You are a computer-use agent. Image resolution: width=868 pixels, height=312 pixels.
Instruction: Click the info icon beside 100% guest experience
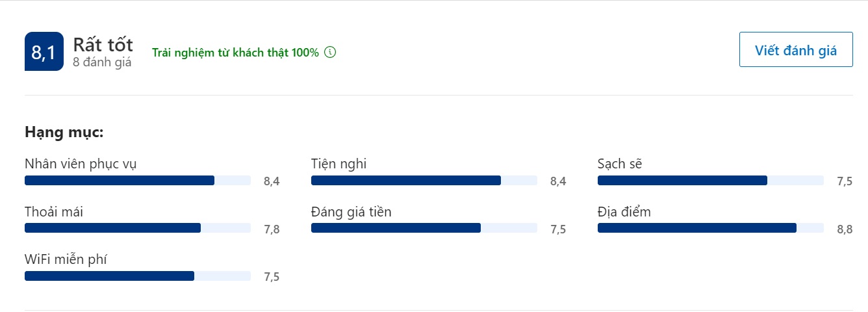point(330,52)
